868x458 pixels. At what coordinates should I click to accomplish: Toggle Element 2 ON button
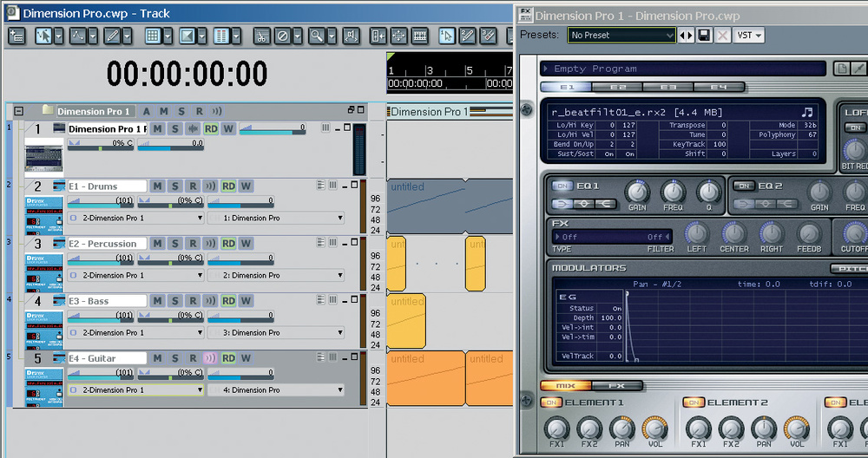tap(693, 402)
